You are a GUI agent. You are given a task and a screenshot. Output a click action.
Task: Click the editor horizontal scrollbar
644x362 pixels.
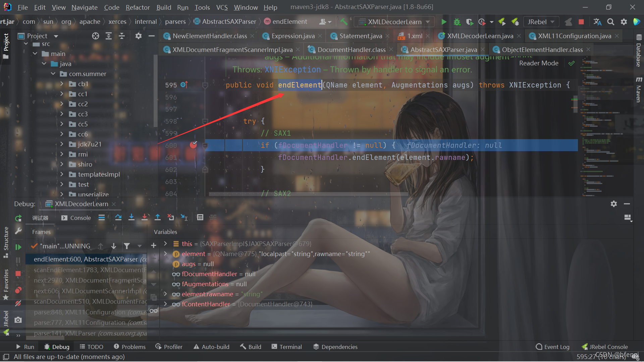(x=309, y=194)
